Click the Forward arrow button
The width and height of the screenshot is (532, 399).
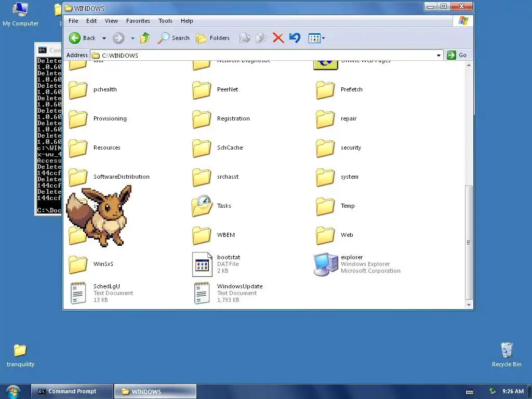118,38
